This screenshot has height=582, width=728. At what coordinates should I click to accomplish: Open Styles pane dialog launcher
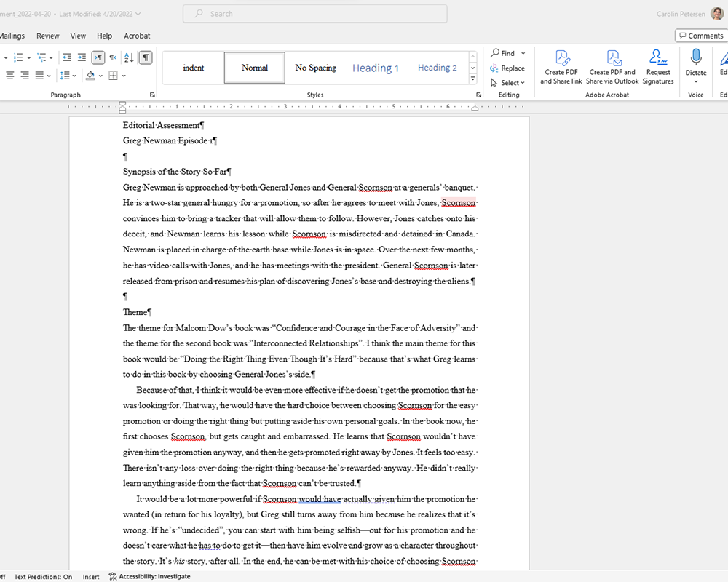point(479,95)
